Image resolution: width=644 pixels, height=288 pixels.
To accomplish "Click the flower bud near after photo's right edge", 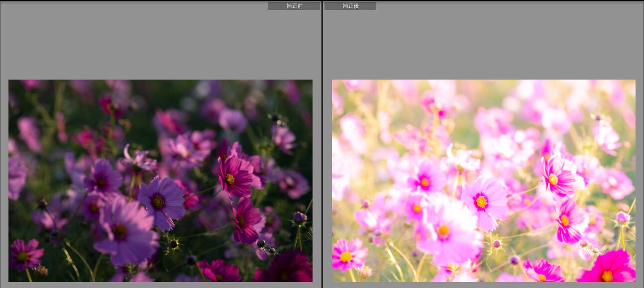I will click(622, 217).
